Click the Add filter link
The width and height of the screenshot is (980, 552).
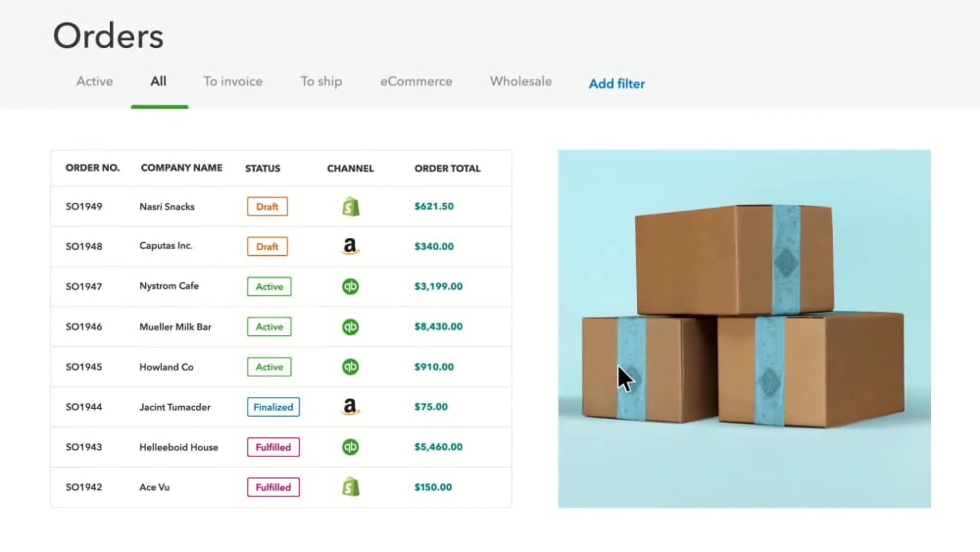(616, 83)
